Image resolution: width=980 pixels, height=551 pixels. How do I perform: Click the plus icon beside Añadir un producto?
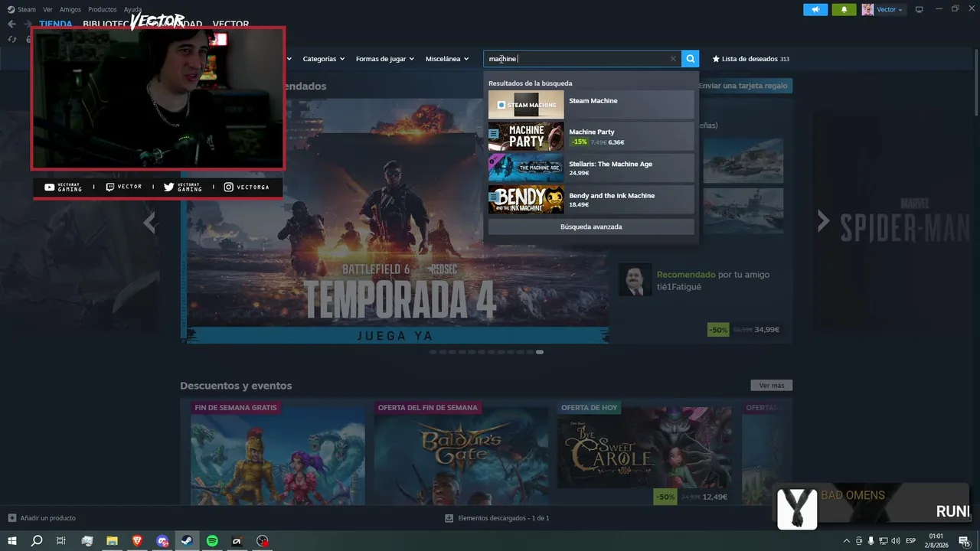pos(11,518)
